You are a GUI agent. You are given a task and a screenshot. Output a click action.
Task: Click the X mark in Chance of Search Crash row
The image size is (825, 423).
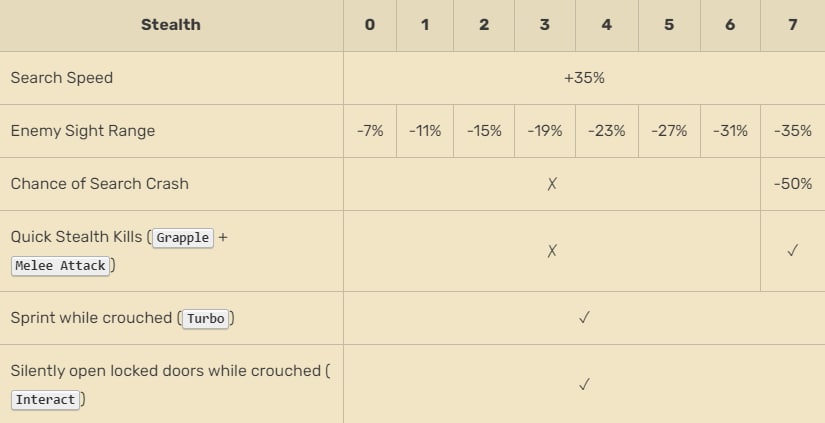tap(552, 184)
